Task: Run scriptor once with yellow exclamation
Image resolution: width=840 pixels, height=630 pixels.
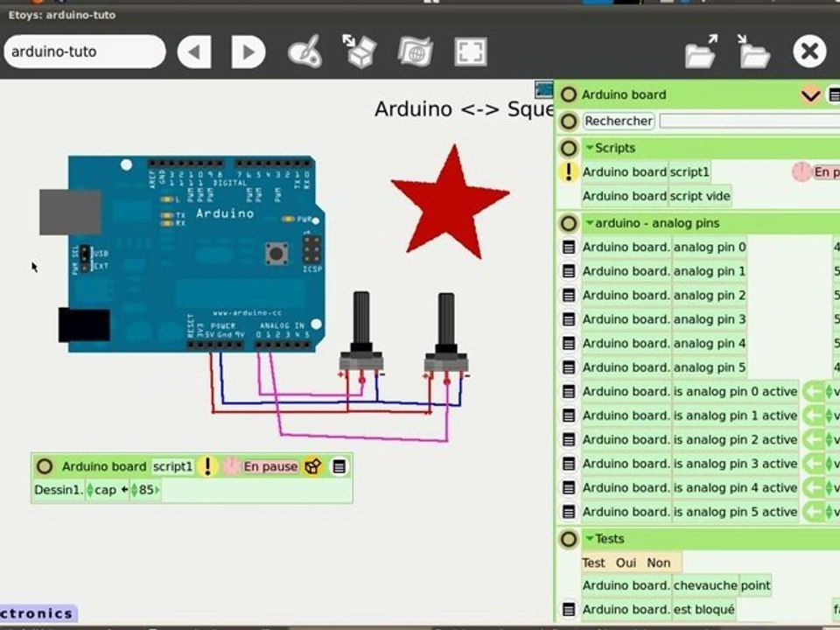Action: [207, 466]
